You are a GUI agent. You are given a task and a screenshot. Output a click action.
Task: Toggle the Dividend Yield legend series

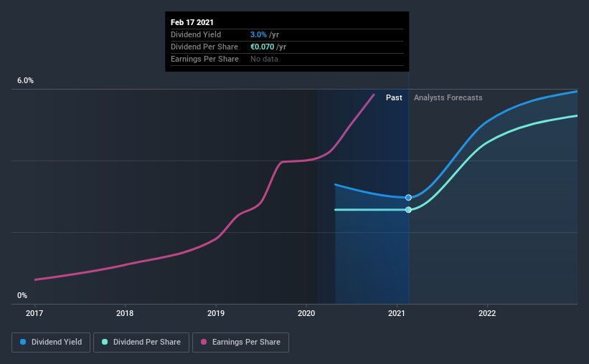point(51,343)
